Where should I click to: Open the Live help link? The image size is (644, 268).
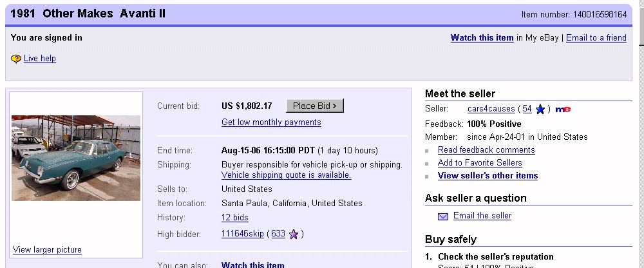40,59
